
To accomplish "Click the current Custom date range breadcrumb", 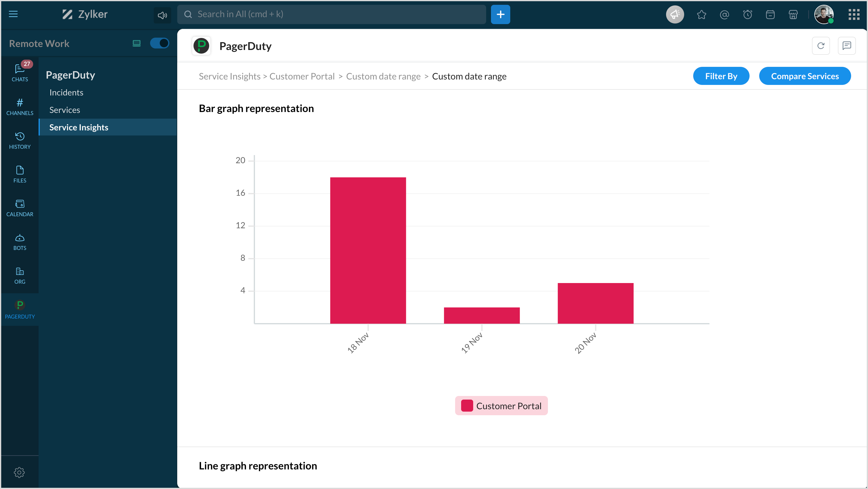I will 469,76.
